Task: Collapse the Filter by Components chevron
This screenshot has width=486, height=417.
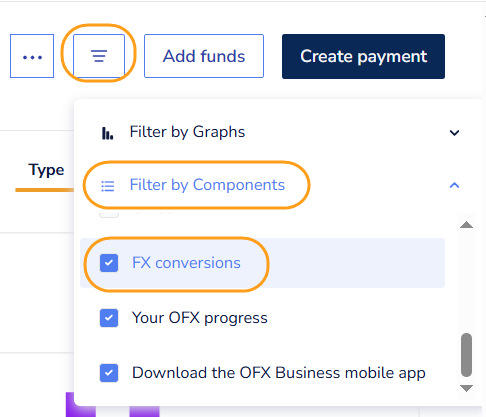Action: click(454, 185)
